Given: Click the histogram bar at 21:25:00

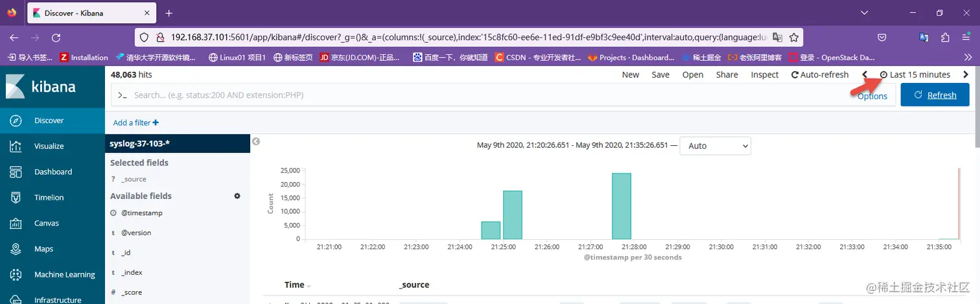Looking at the screenshot, I should 513,215.
